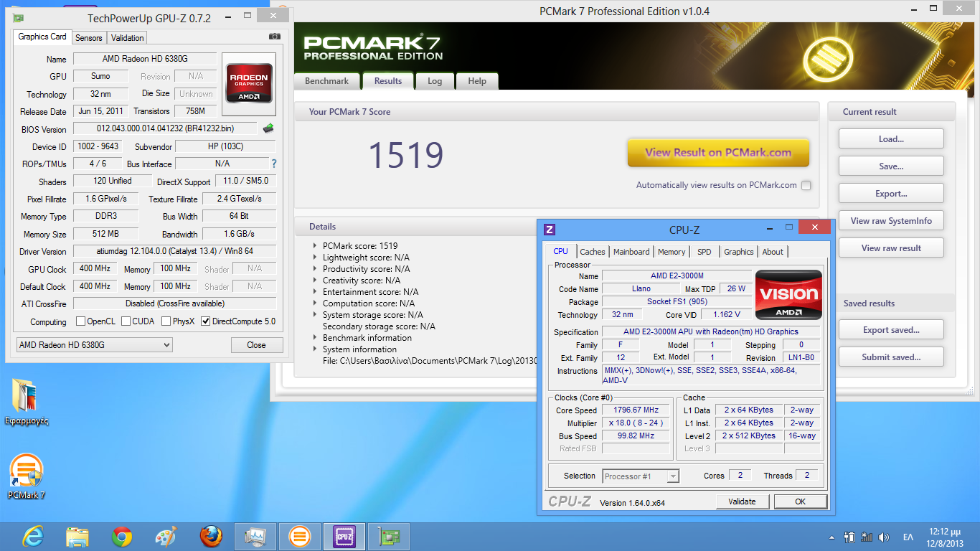The image size is (980, 551).
Task: Click the Bus Interface question mark icon
Action: (274, 164)
